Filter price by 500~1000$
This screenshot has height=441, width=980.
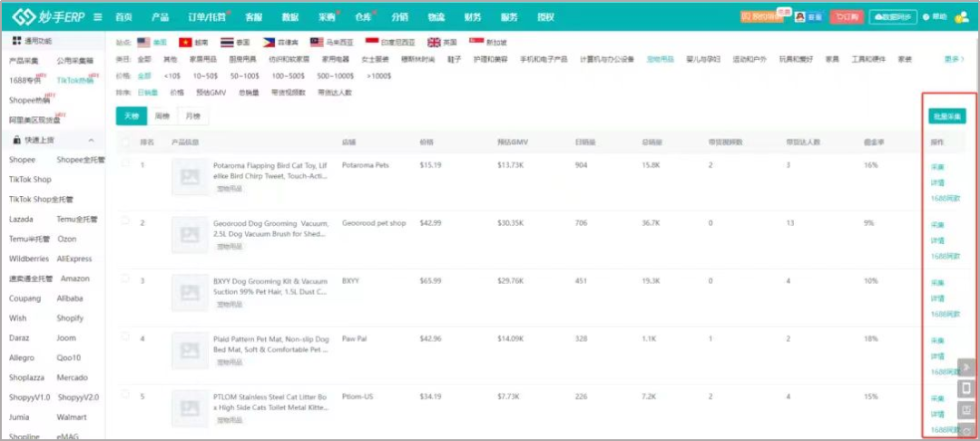(x=337, y=76)
